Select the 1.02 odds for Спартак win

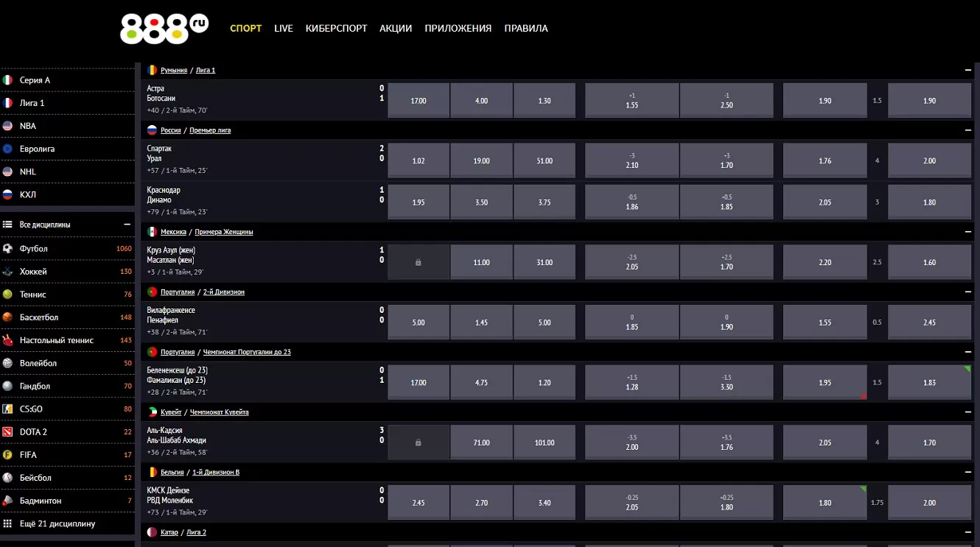point(418,160)
